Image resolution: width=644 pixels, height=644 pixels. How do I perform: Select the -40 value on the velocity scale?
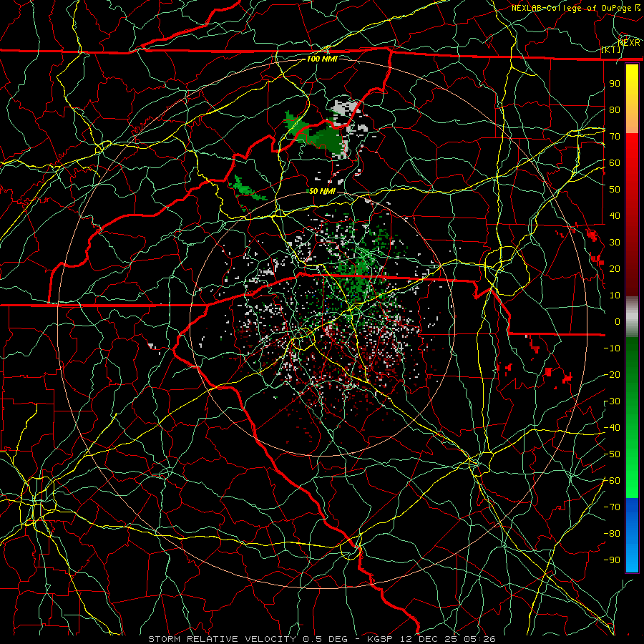pyautogui.click(x=612, y=428)
